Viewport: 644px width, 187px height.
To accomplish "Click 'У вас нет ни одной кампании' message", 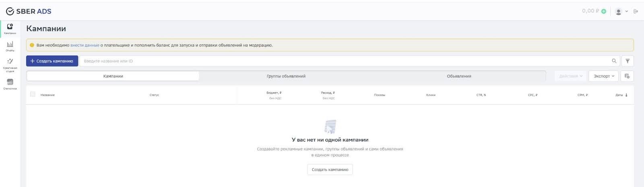I will pyautogui.click(x=330, y=140).
